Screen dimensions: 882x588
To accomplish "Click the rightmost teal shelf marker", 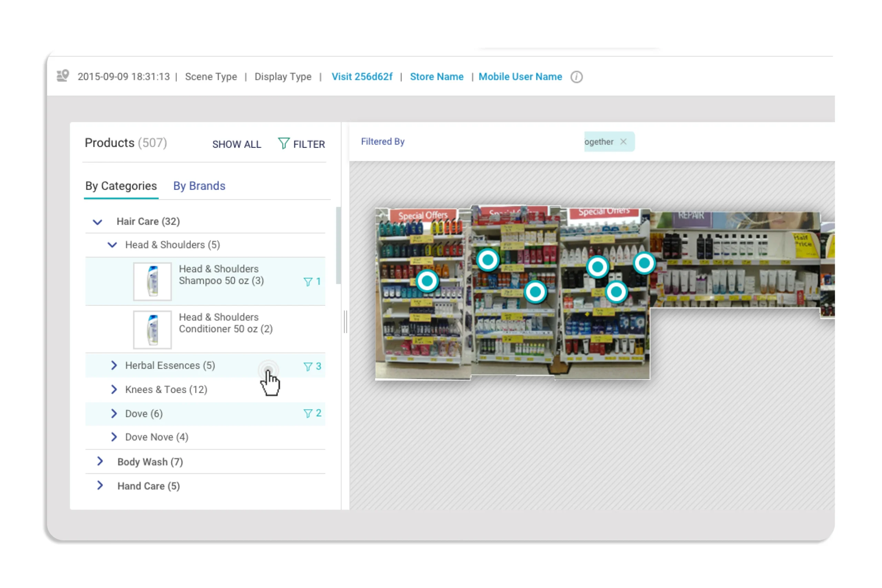I will (x=644, y=263).
